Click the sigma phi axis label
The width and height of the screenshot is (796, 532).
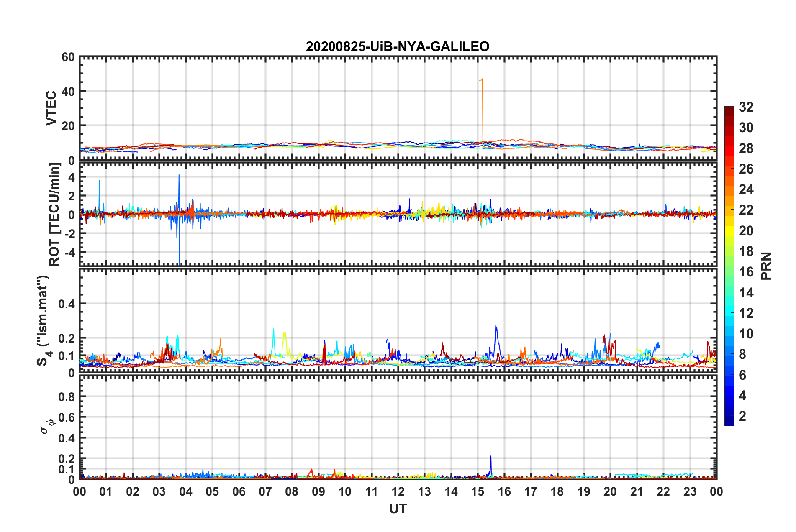(47, 427)
